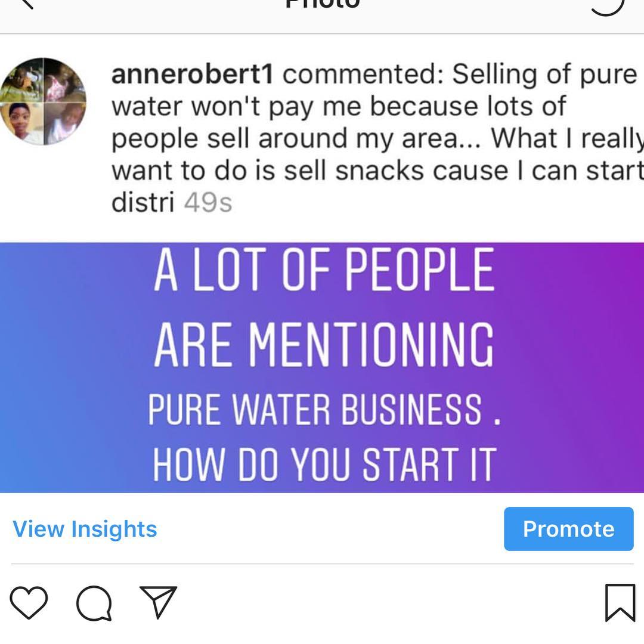The height and width of the screenshot is (644, 644).
Task: Save the post with the bookmark icon
Action: [x=620, y=602]
